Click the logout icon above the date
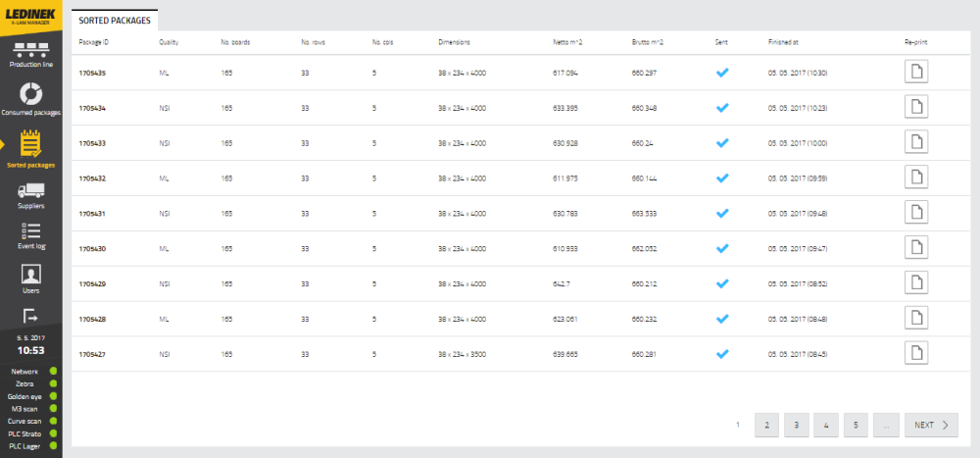The height and width of the screenshot is (458, 980). 30,316
